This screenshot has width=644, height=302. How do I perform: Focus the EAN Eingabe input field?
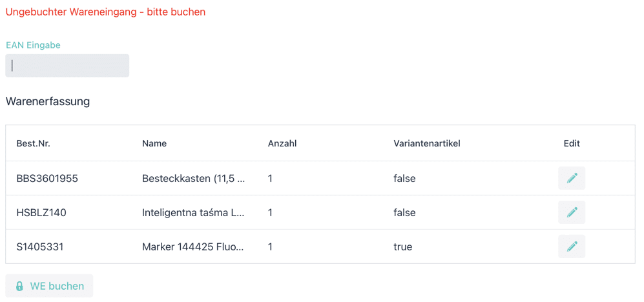67,66
